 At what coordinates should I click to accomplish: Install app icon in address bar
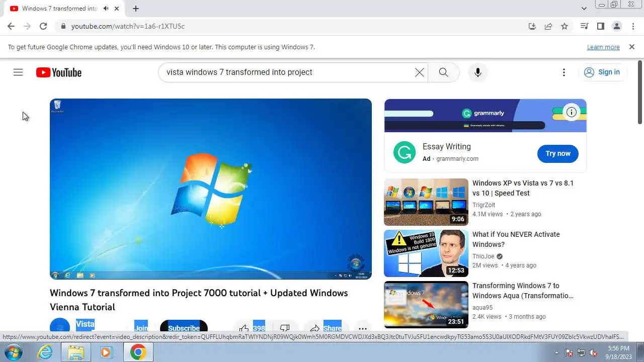tap(532, 26)
